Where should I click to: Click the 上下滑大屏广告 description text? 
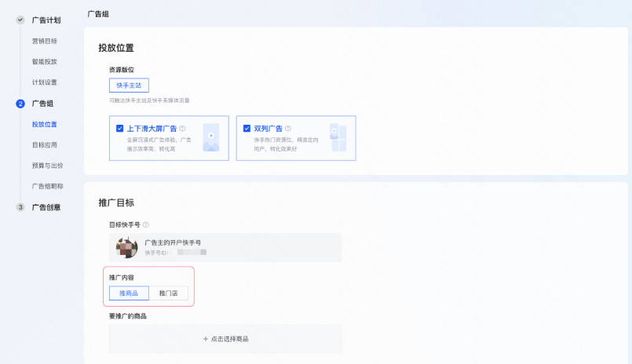159,144
